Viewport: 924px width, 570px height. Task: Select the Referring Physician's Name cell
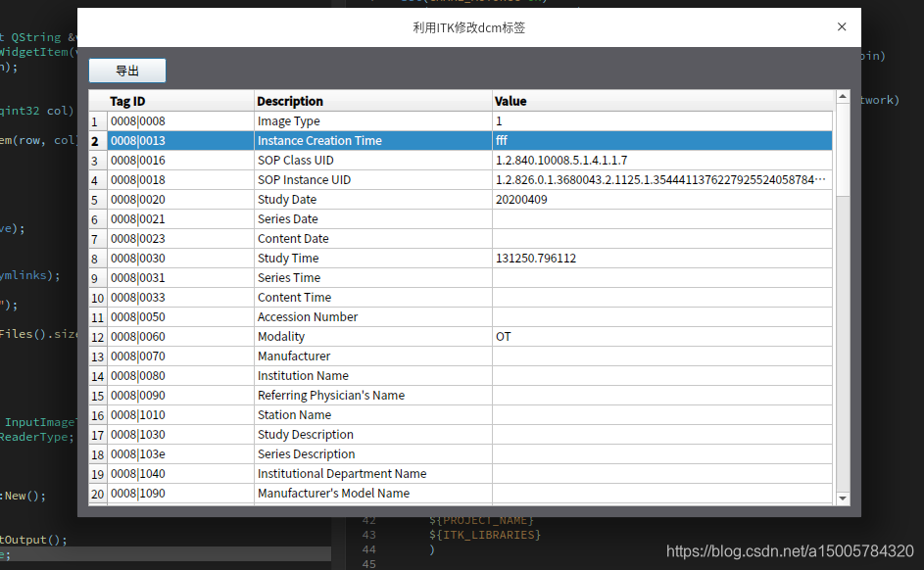tap(373, 395)
